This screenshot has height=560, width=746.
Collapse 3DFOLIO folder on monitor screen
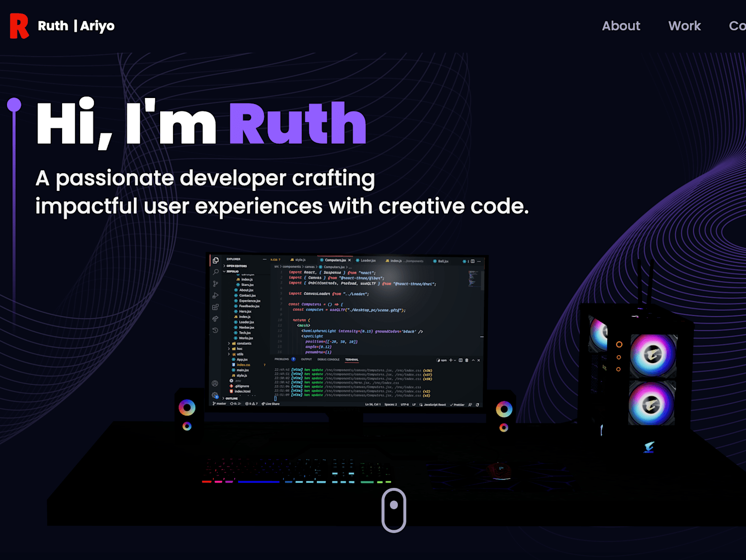(x=231, y=272)
